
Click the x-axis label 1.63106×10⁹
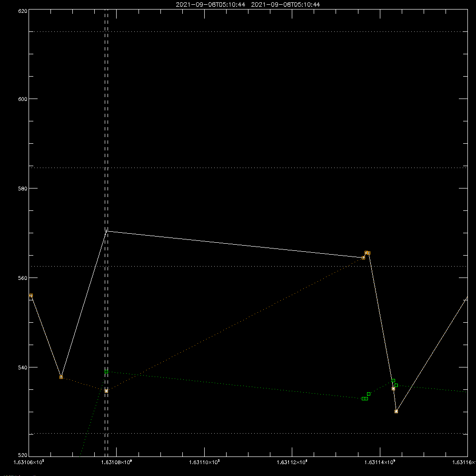click(x=29, y=462)
